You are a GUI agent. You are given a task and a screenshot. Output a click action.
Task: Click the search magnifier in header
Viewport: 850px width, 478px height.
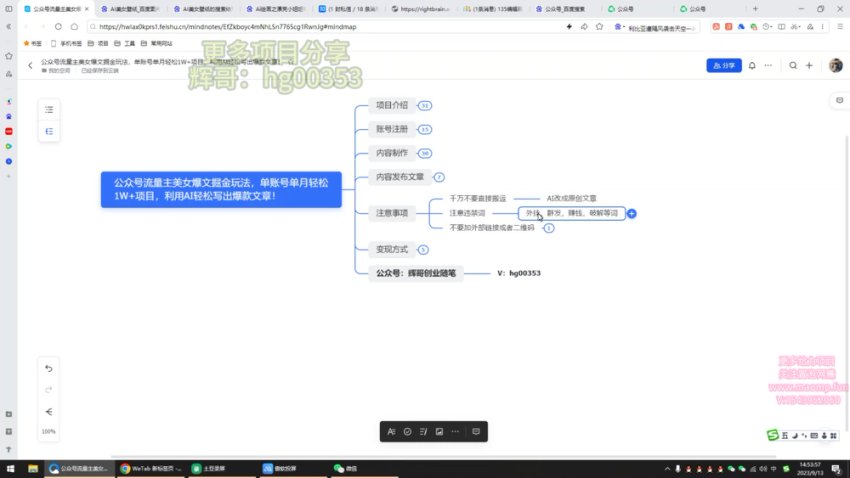[x=792, y=65]
